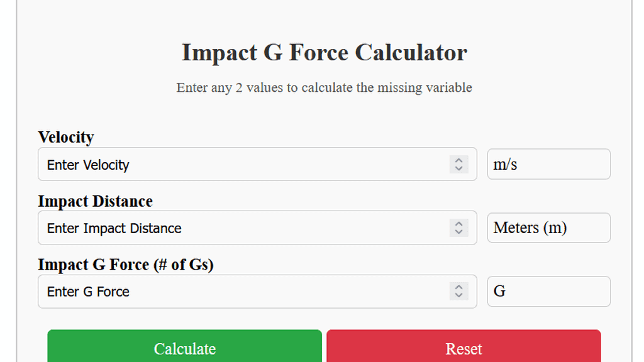Screen dimensions: 644x362
Task: Increment the Velocity value using its up arrow
Action: pos(458,160)
